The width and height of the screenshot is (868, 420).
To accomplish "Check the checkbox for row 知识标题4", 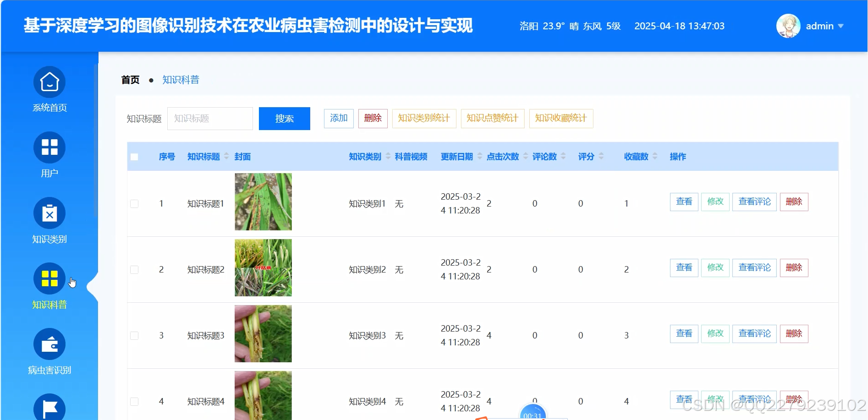I will click(134, 402).
